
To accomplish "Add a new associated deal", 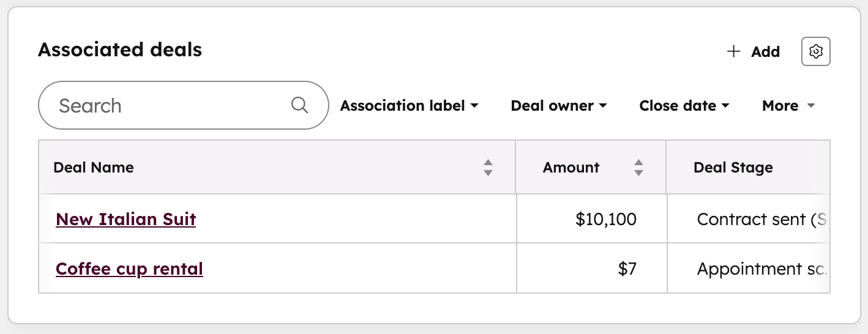I will click(753, 52).
